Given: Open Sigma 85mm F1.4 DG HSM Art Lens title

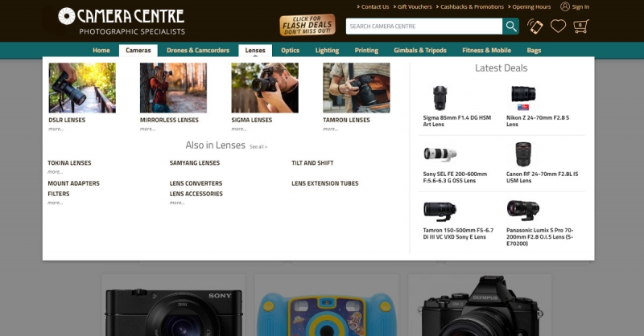Looking at the screenshot, I should (x=457, y=121).
